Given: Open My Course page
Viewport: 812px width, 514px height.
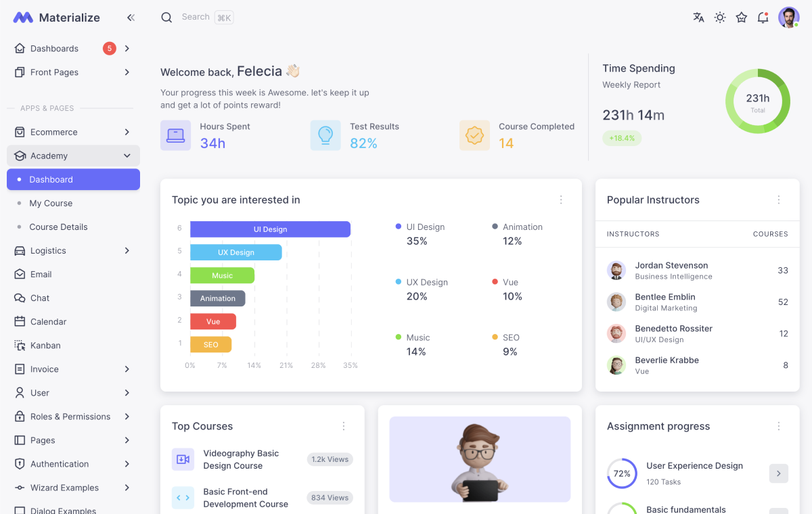Looking at the screenshot, I should (x=51, y=203).
